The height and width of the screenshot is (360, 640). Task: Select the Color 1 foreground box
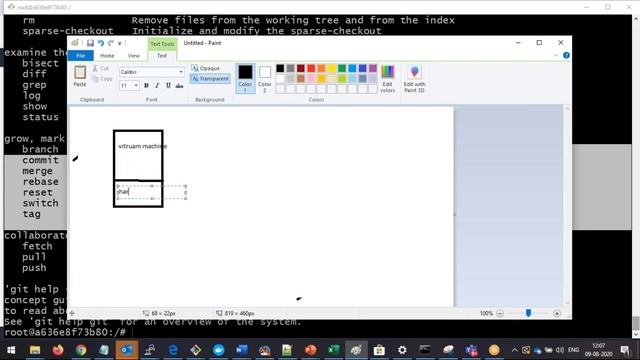pos(245,78)
